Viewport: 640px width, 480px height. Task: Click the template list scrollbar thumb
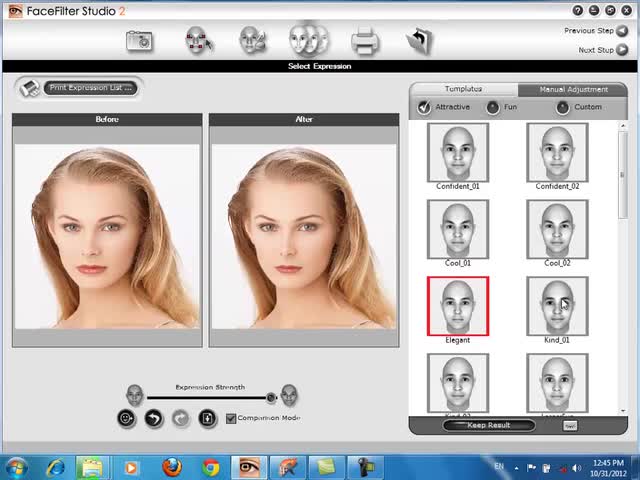pos(623,175)
